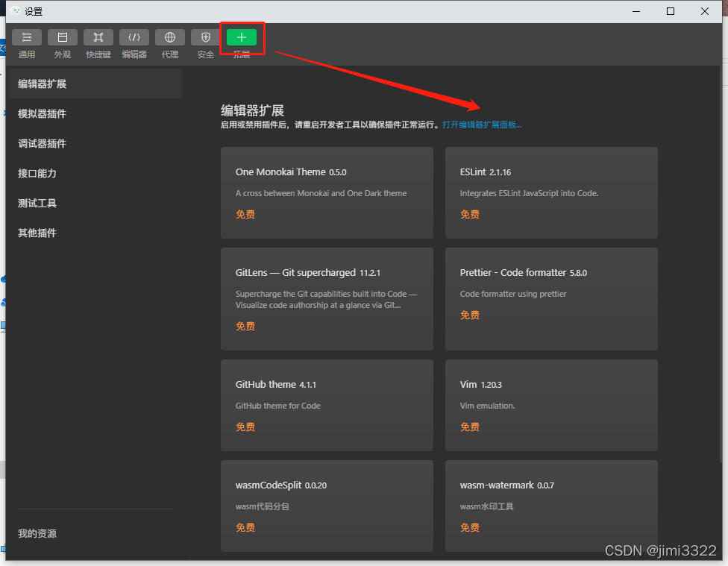Click description 'Vim emulation.'
728x566 pixels.
click(487, 406)
